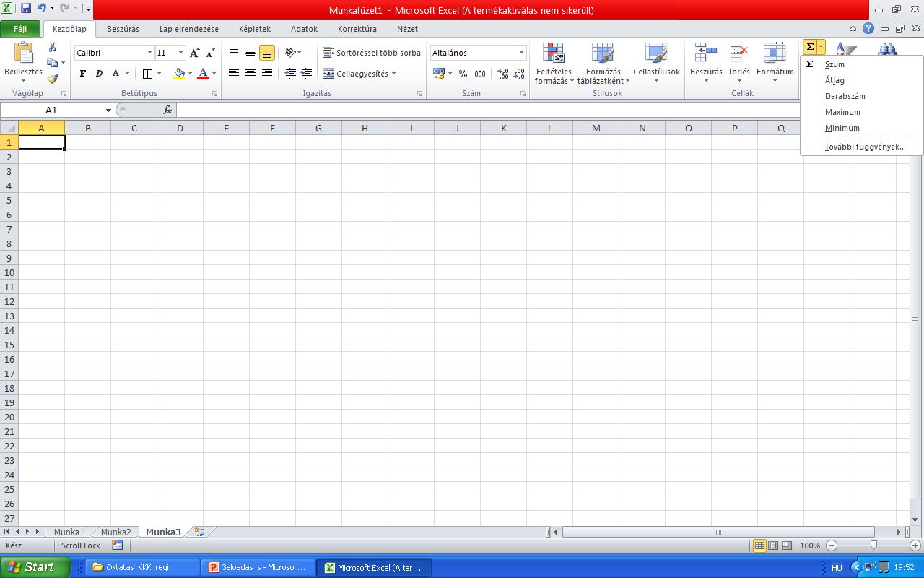This screenshot has height=578, width=924.
Task: Select the Munka1 sheet tab
Action: (69, 532)
